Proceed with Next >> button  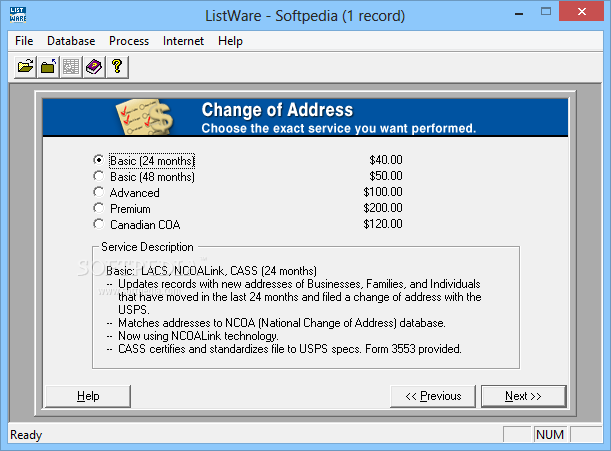[523, 396]
